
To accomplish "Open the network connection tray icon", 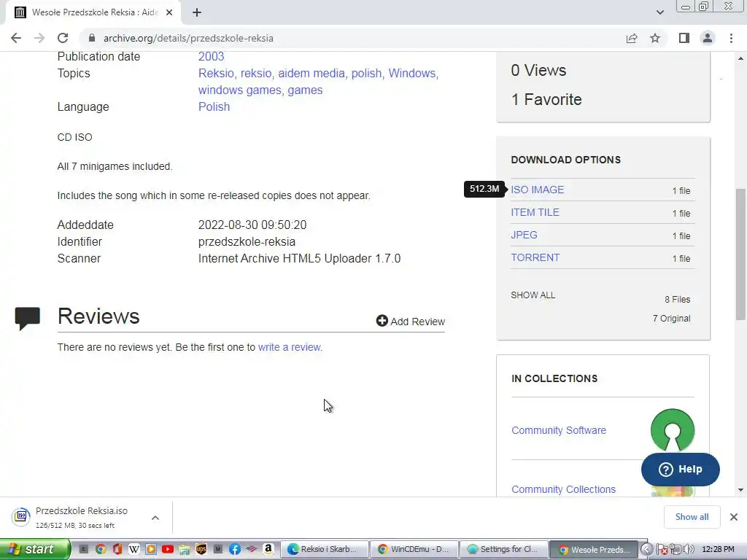I will pyautogui.click(x=675, y=549).
